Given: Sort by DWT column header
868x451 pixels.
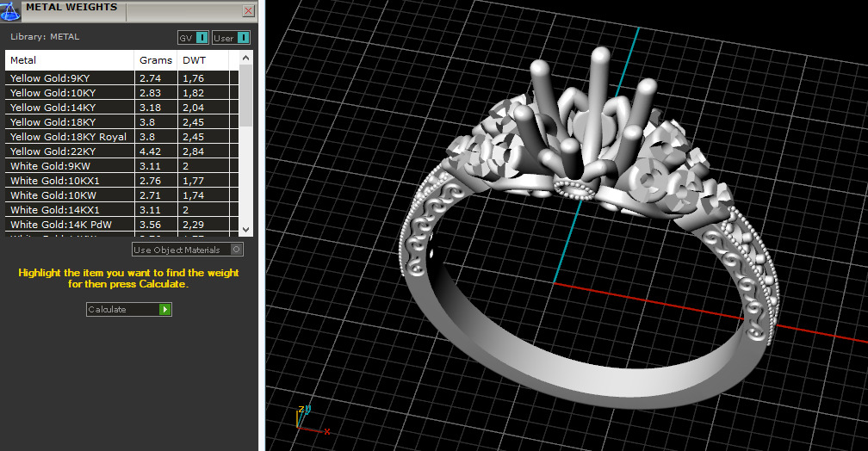Looking at the screenshot, I should (202, 60).
